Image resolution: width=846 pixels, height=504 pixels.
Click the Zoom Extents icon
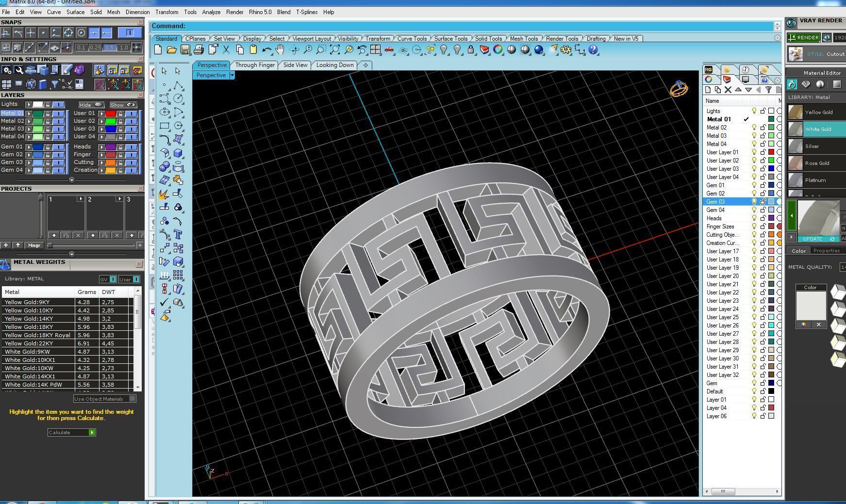[335, 49]
